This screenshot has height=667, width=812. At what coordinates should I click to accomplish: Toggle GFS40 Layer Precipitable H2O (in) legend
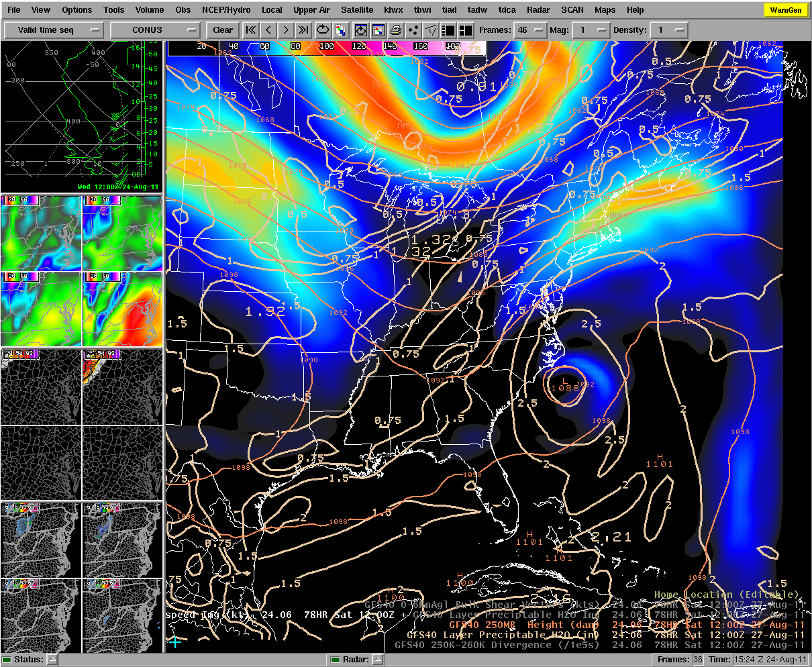605,635
